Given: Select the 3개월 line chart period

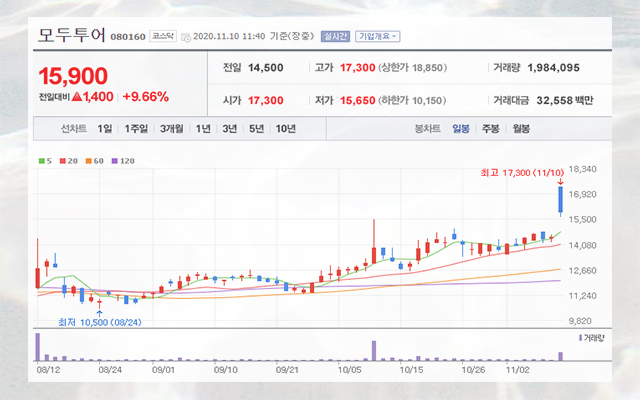Looking at the screenshot, I should pos(171,129).
